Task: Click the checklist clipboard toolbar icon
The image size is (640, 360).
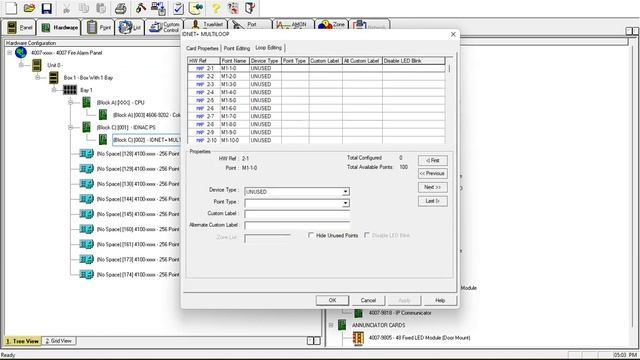Action: (x=178, y=8)
